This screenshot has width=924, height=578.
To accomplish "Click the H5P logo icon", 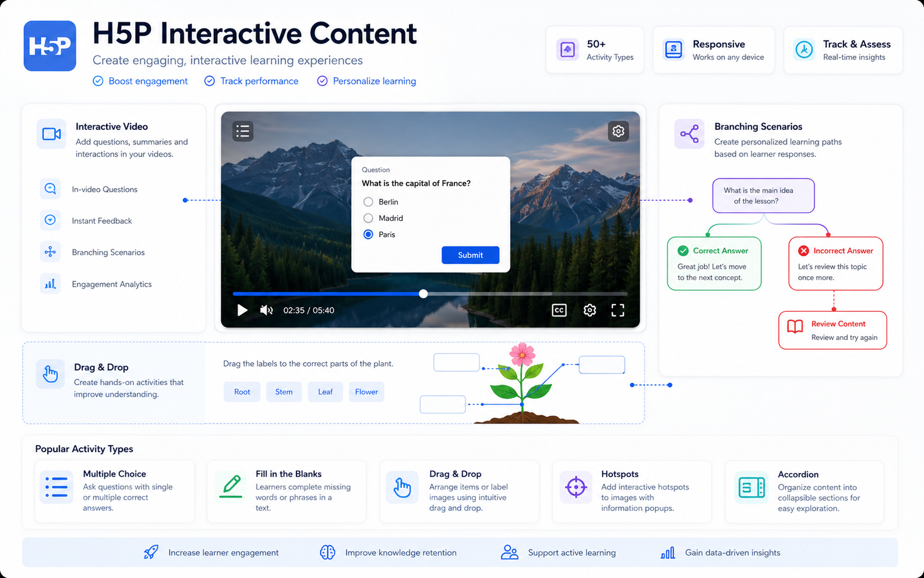I will 50,46.
